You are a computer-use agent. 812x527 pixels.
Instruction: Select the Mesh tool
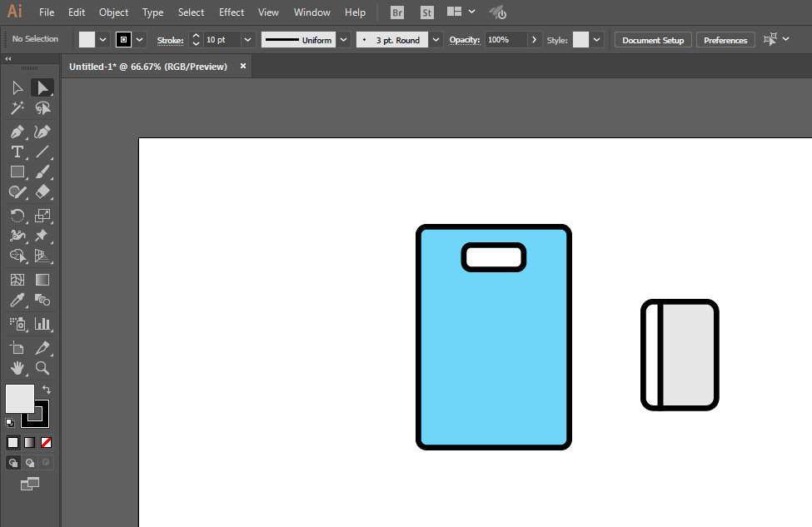coord(17,280)
